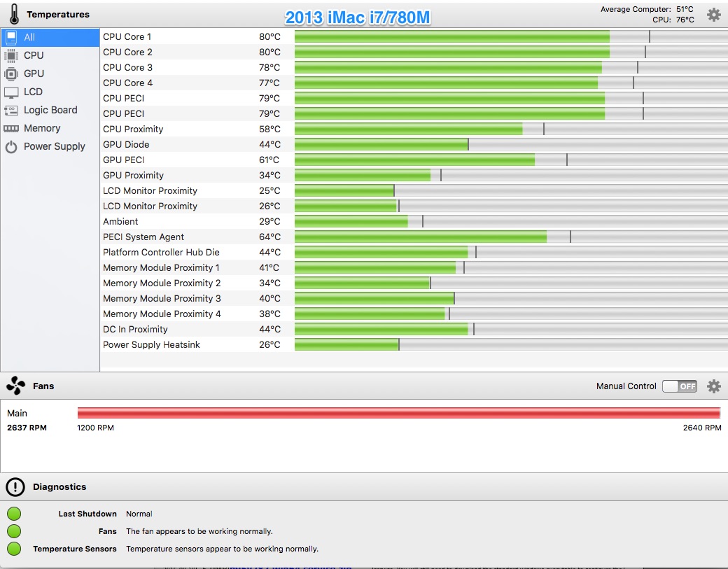The width and height of the screenshot is (728, 569).
Task: Click the 'fan appears to be working normally' text
Action: coord(199,531)
